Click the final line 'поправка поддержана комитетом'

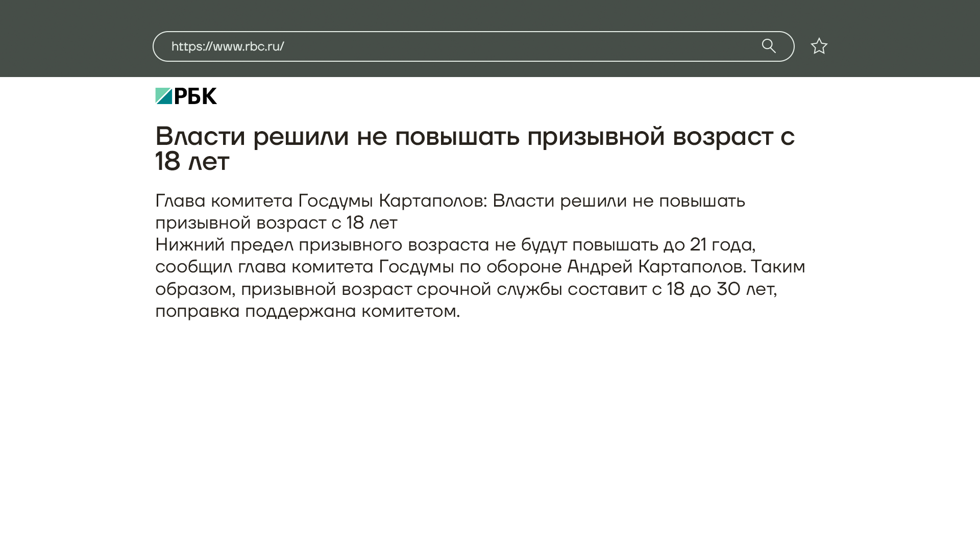point(307,311)
